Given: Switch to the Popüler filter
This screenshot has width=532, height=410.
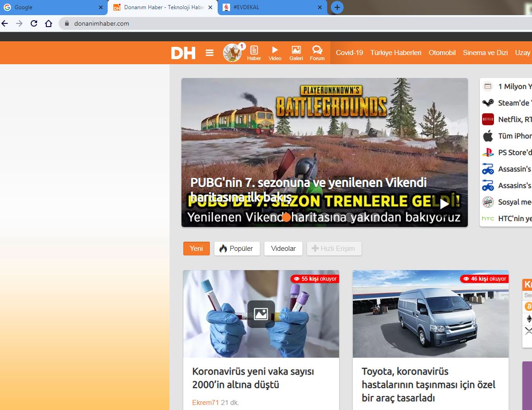Looking at the screenshot, I should point(237,249).
